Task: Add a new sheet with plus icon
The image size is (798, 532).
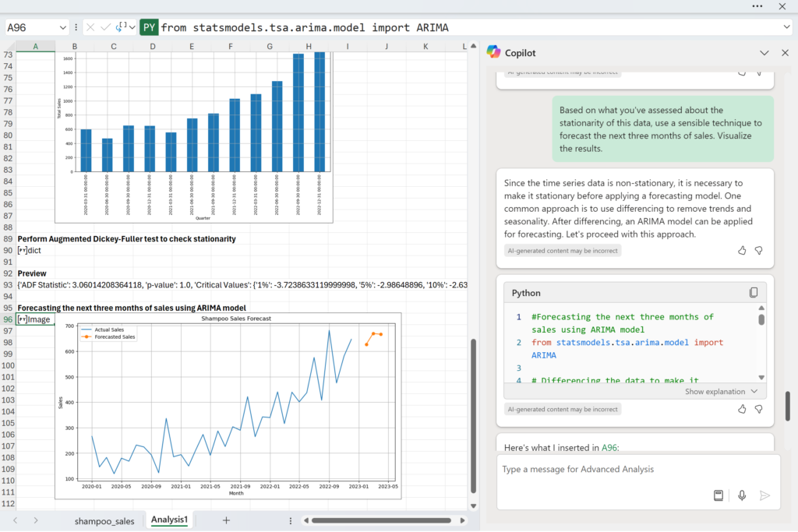Action: tap(226, 520)
